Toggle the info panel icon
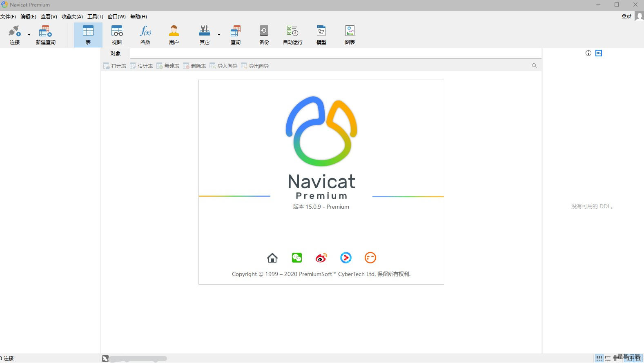644x363 pixels. click(x=588, y=53)
